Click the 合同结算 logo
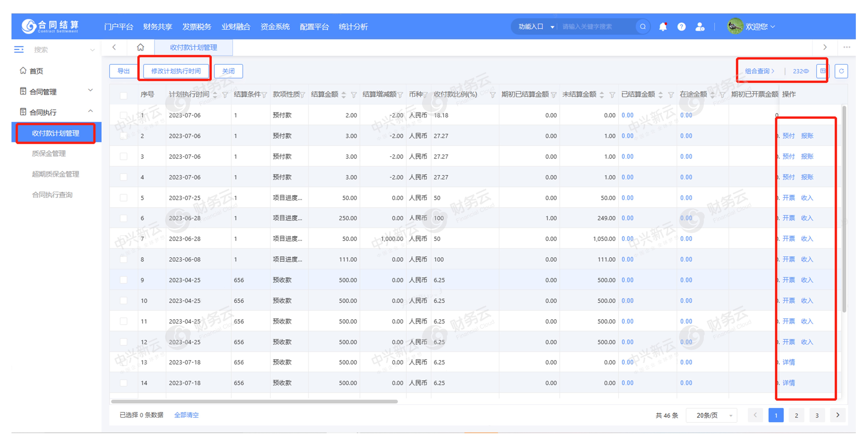868x445 pixels. (50, 27)
